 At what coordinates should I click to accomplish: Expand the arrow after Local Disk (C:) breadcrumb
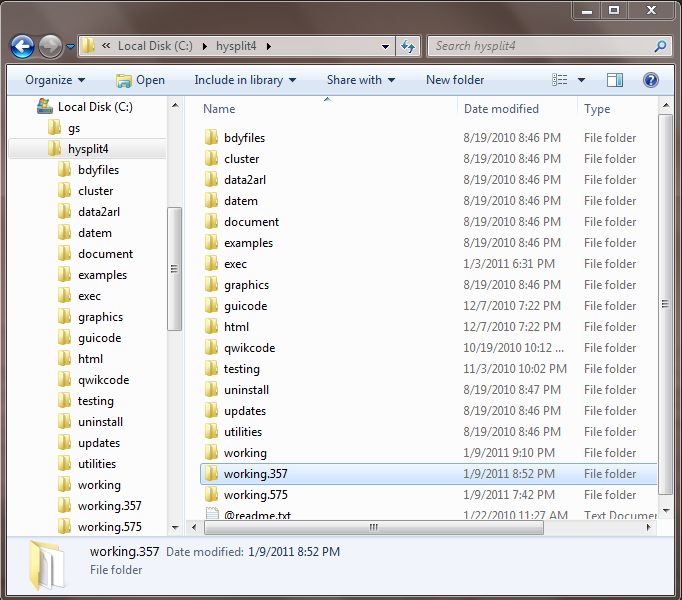click(x=204, y=46)
